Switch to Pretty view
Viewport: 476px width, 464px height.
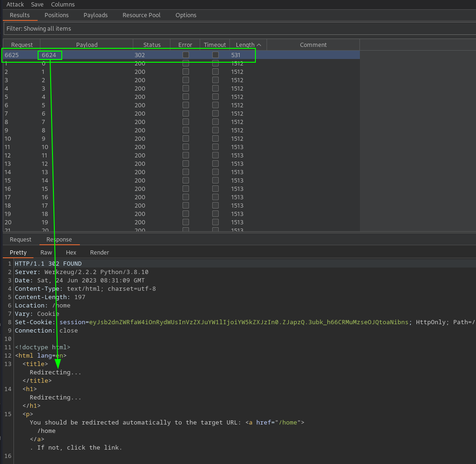point(18,252)
